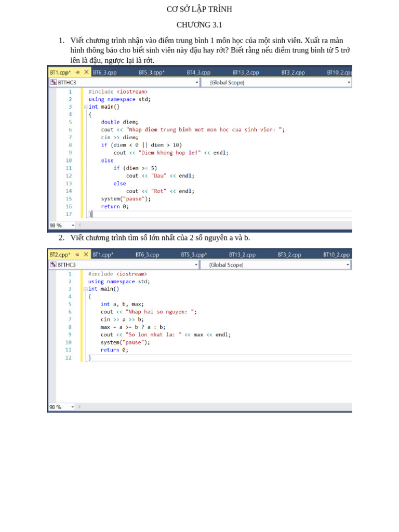Click the code line 'double diem;'
This screenshot has width=399, height=532.
[x=119, y=122]
